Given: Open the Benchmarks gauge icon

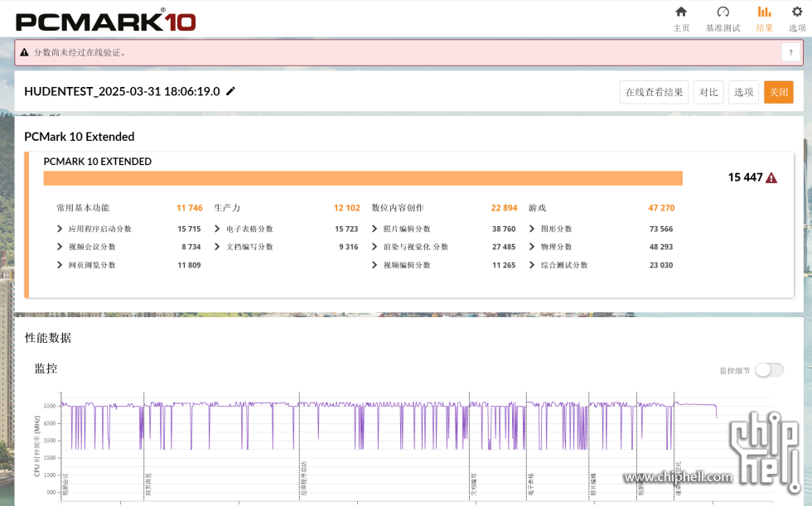Looking at the screenshot, I should (x=723, y=12).
